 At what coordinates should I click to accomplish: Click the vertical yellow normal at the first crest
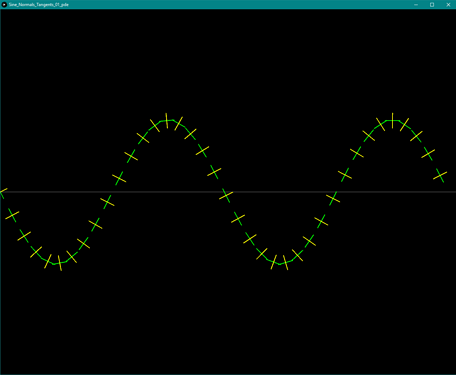[166, 120]
